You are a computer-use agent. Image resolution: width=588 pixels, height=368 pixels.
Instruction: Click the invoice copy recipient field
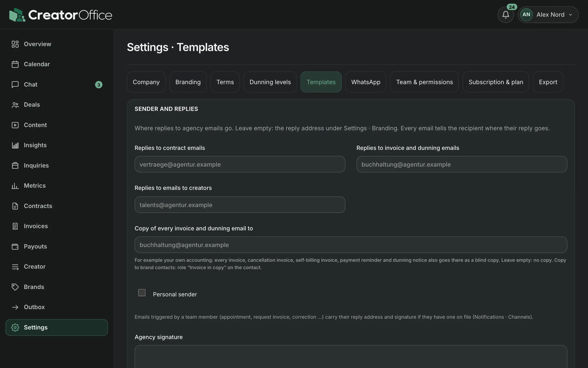pyautogui.click(x=351, y=245)
